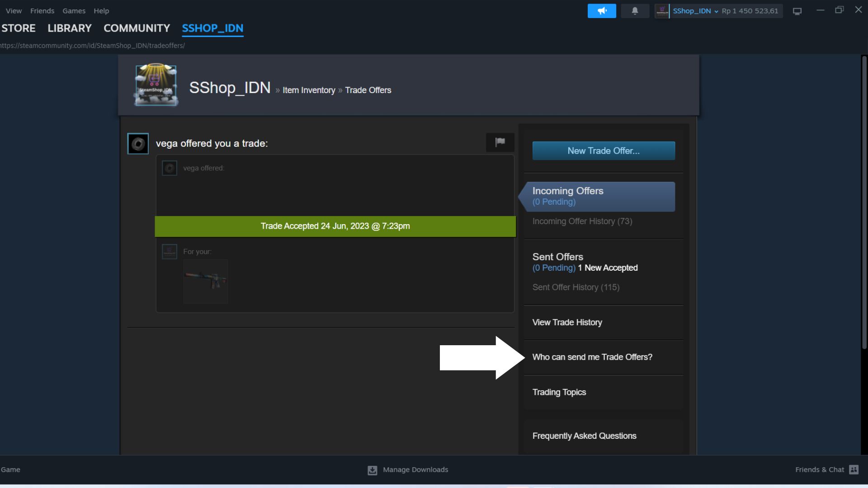Viewport: 868px width, 488px height.
Task: Open the Friends & Chat grid icon
Action: (854, 469)
